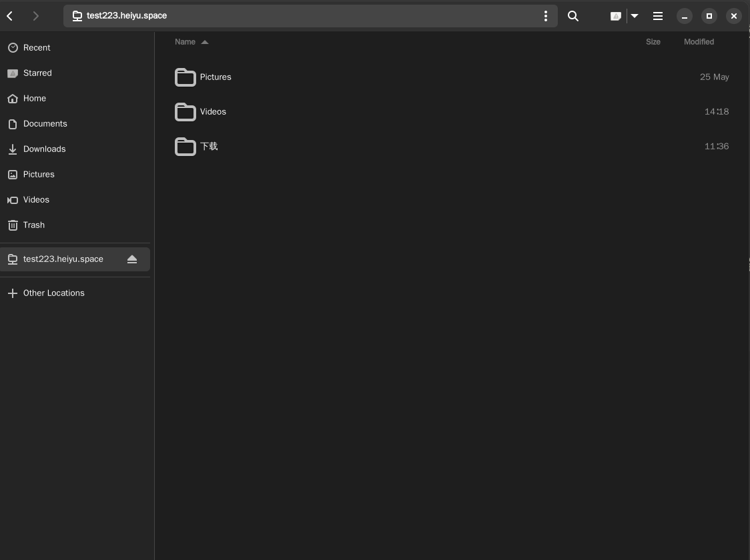Screen dimensions: 750x560
Task: Go back with the left arrow
Action: 10,16
